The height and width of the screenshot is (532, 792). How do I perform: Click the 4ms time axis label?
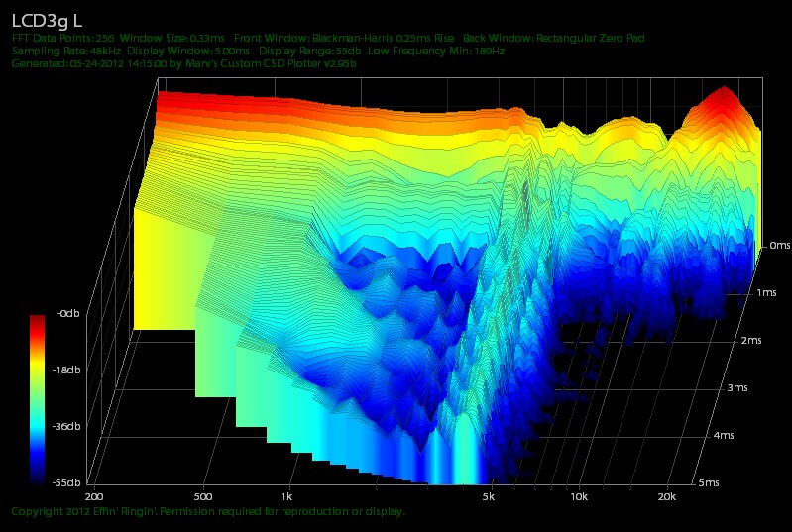(724, 435)
